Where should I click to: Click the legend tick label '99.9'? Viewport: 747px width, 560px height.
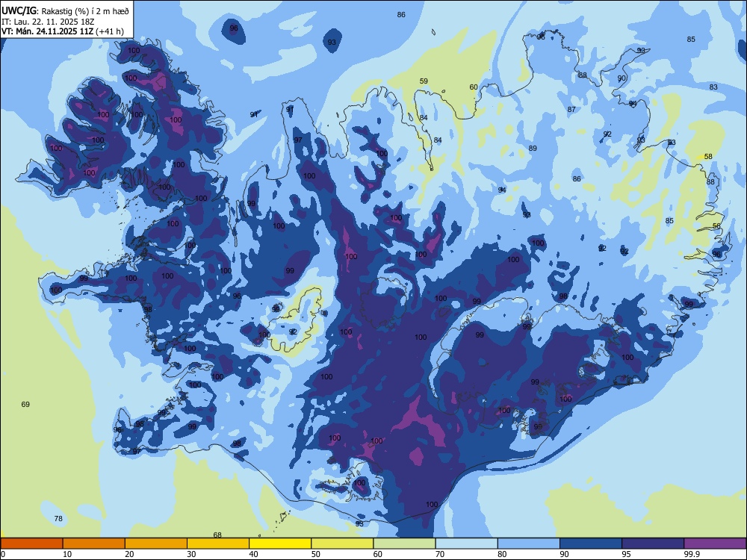point(692,554)
